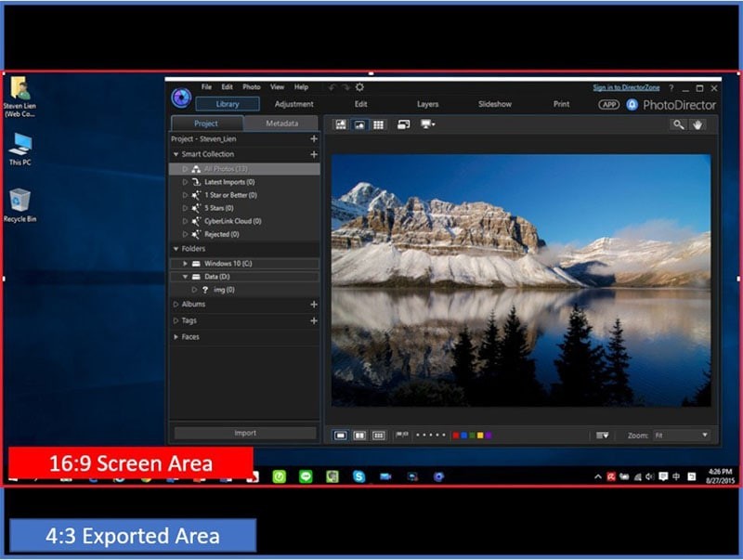Select the two-photo display mode icon
The height and width of the screenshot is (560, 743).
pos(358,434)
